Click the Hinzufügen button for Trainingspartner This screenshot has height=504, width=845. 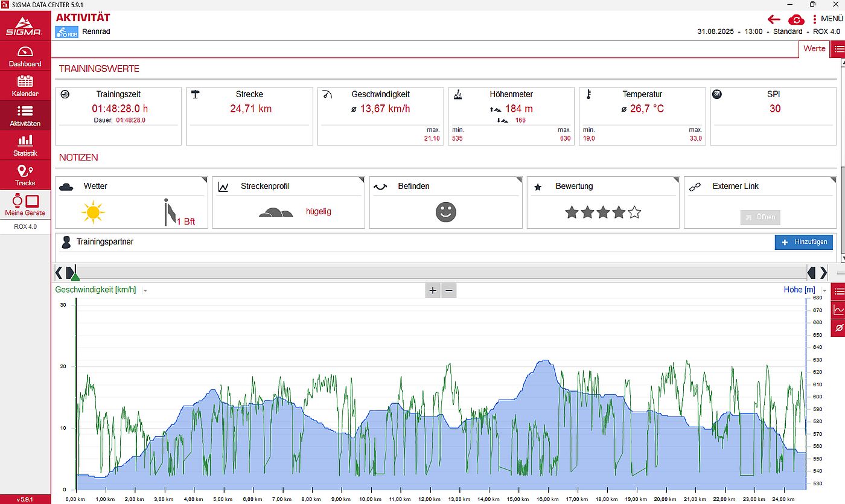(803, 242)
